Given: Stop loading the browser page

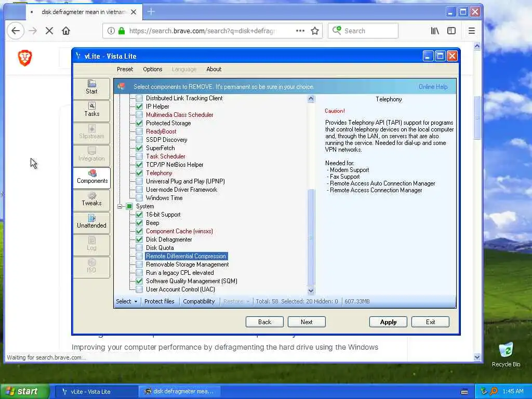Looking at the screenshot, I should click(x=49, y=31).
